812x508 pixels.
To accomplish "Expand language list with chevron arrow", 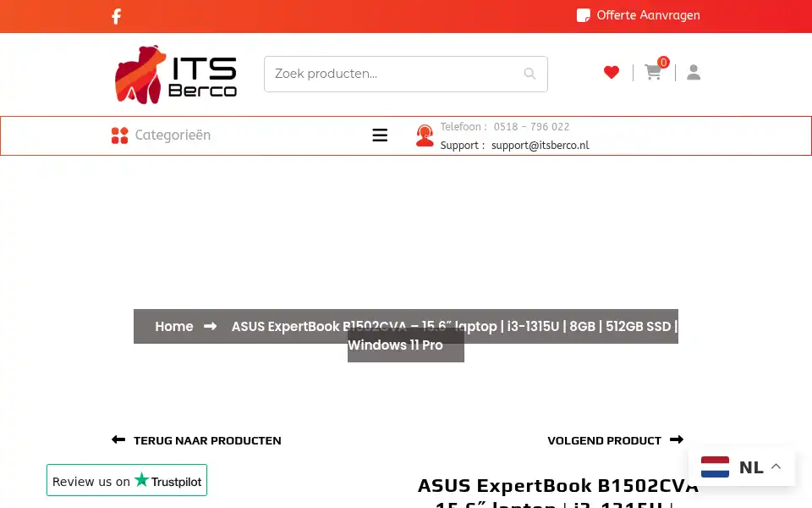I will (x=776, y=466).
